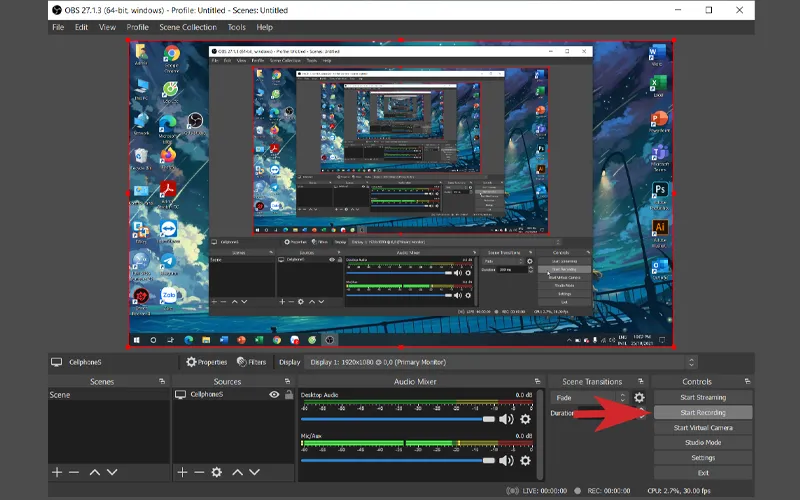Click 'CPU: 2.7%, 30.00 fps' status text
Image resolution: width=800 pixels, height=500 pixels.
679,491
